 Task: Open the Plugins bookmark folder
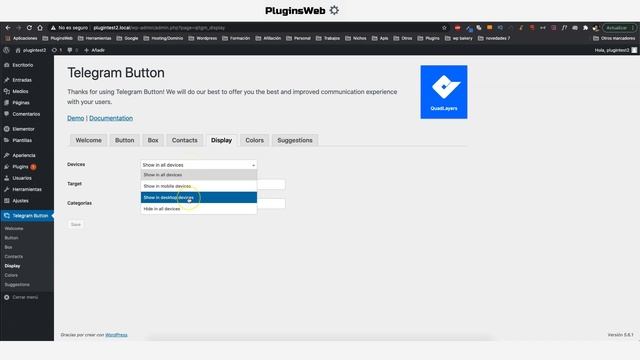429,38
